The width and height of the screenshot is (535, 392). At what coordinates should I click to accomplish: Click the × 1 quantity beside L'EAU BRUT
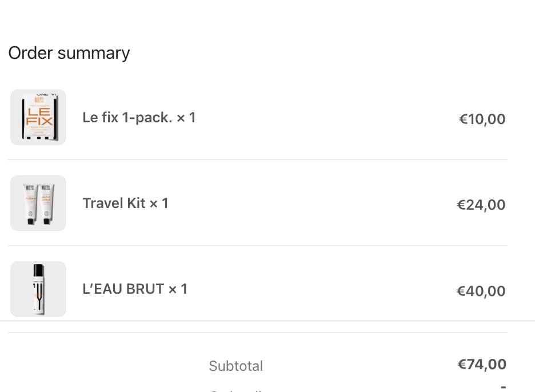tap(178, 289)
